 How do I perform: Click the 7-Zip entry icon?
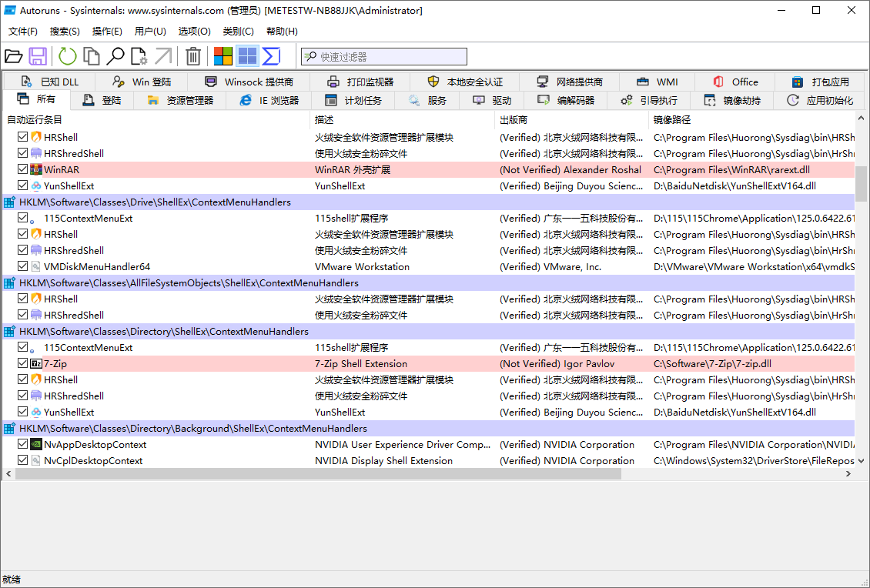36,364
